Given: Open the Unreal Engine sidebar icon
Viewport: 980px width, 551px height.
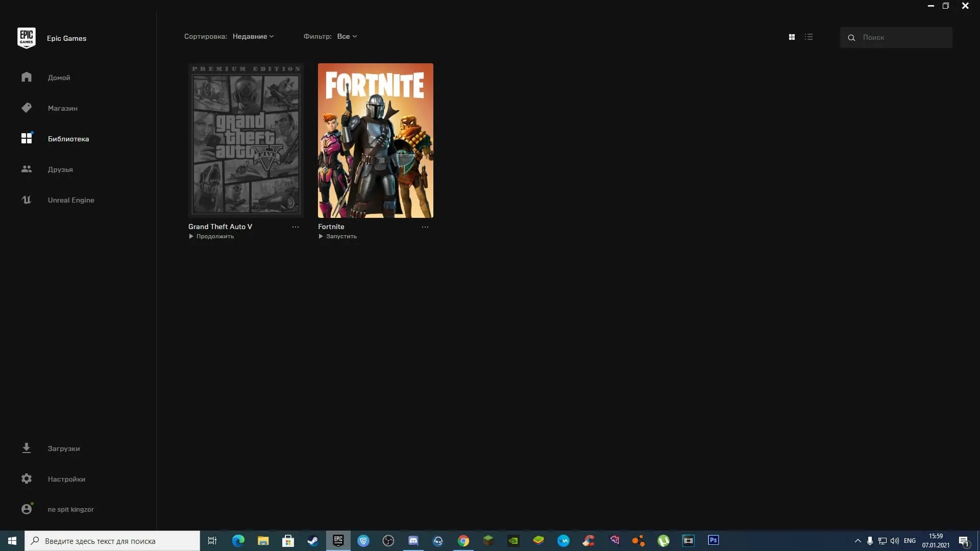Looking at the screenshot, I should (27, 200).
